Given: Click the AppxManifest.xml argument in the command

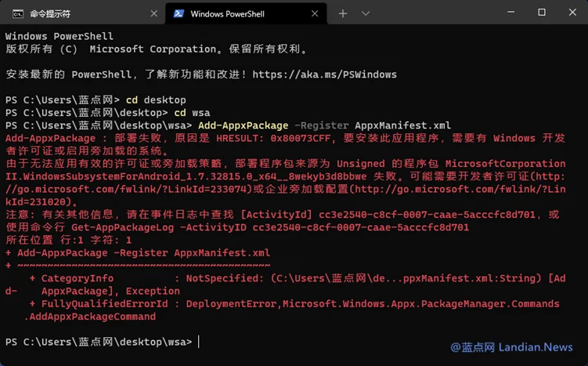Looking at the screenshot, I should pos(402,125).
